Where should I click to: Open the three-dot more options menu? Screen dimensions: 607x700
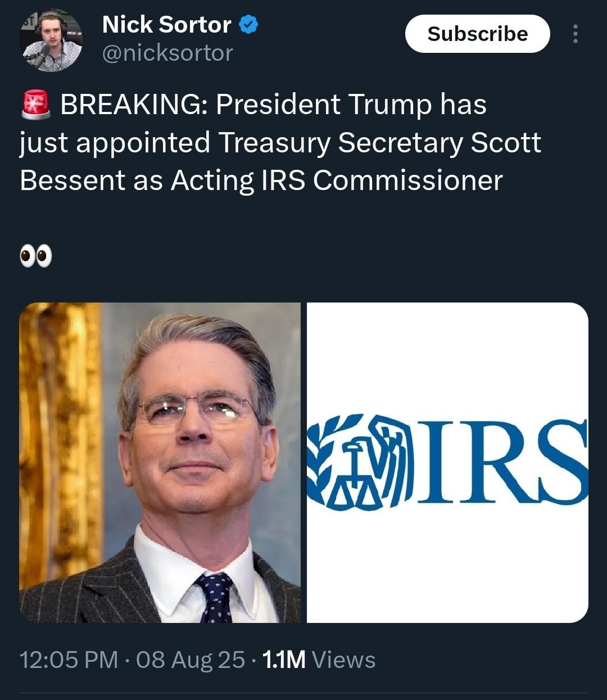tap(574, 34)
